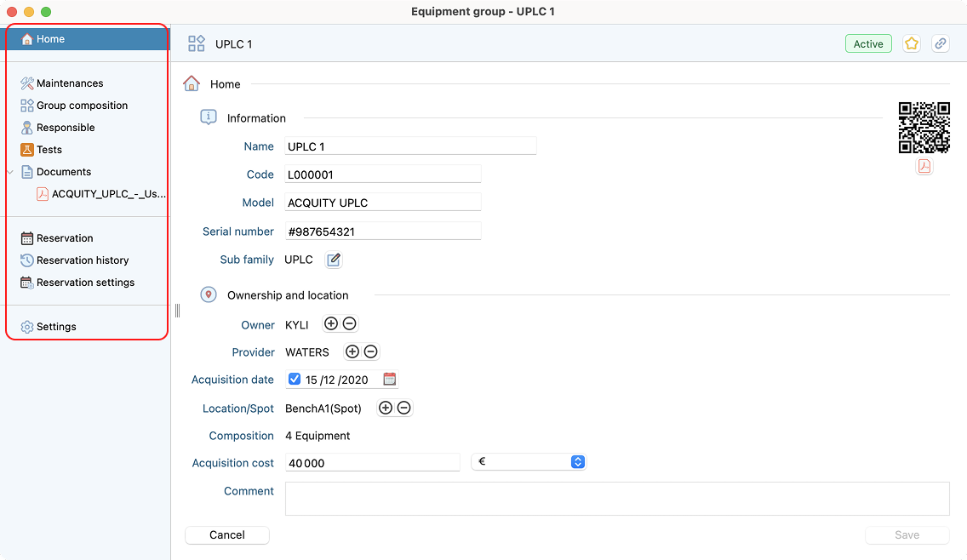Open Acquisition date calendar picker
Viewport: 967px width, 560px height.
click(x=390, y=380)
